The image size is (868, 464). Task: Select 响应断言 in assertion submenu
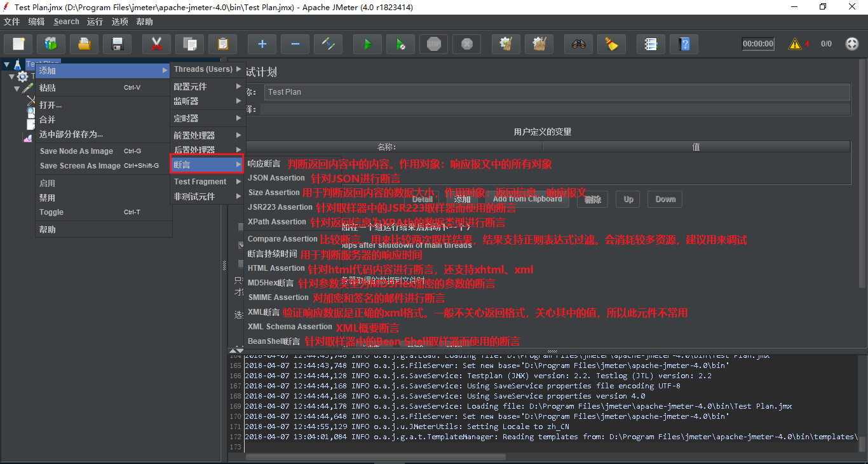264,163
